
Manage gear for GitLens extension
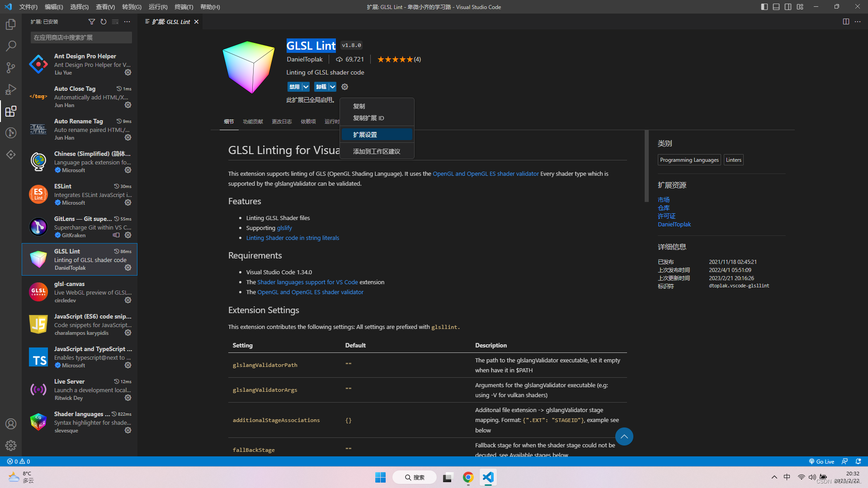pyautogui.click(x=128, y=235)
